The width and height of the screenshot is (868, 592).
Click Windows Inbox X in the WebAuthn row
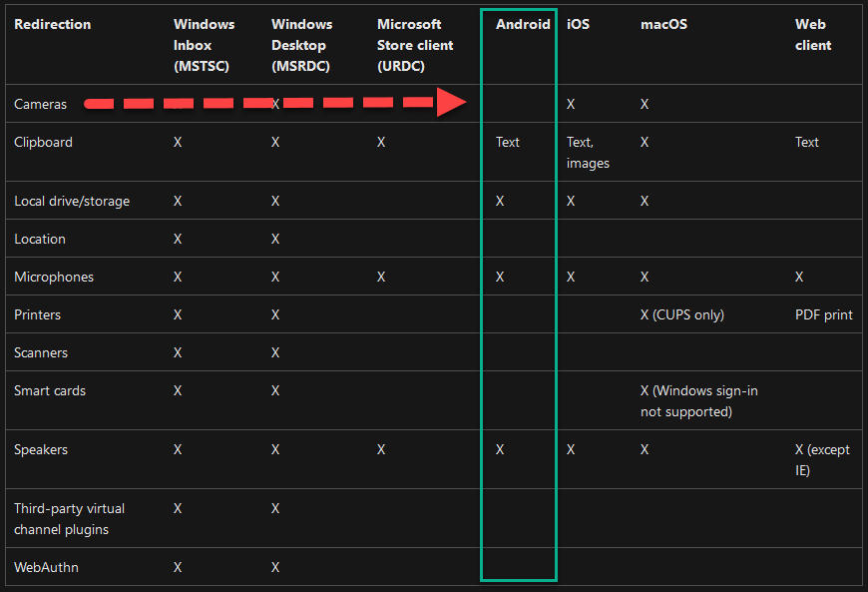pos(178,568)
